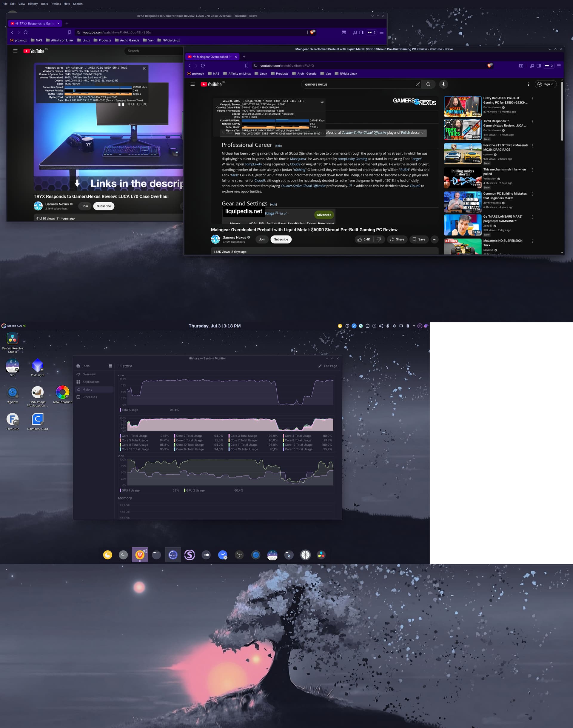Open 'TRYX Responds to GamersNexus Review' thumbnail in sidebar
The image size is (573, 728).
pyautogui.click(x=462, y=130)
